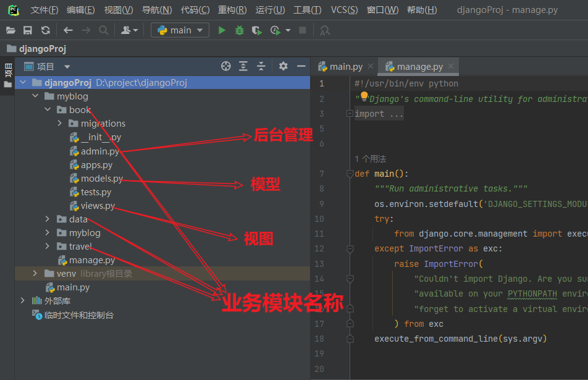Hide the project panel with minus icon
Viewport: 588px width, 380px height.
tap(301, 66)
